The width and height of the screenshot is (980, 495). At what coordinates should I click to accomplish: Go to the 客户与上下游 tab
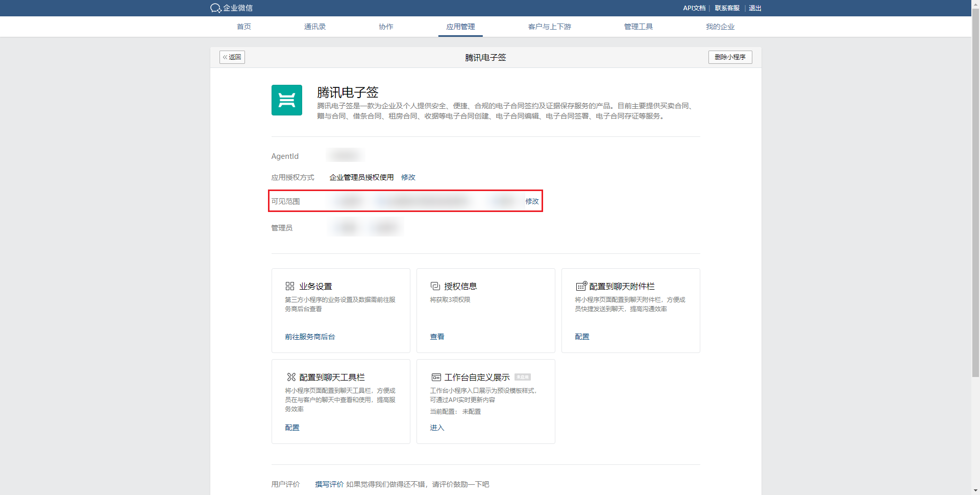pyautogui.click(x=550, y=27)
